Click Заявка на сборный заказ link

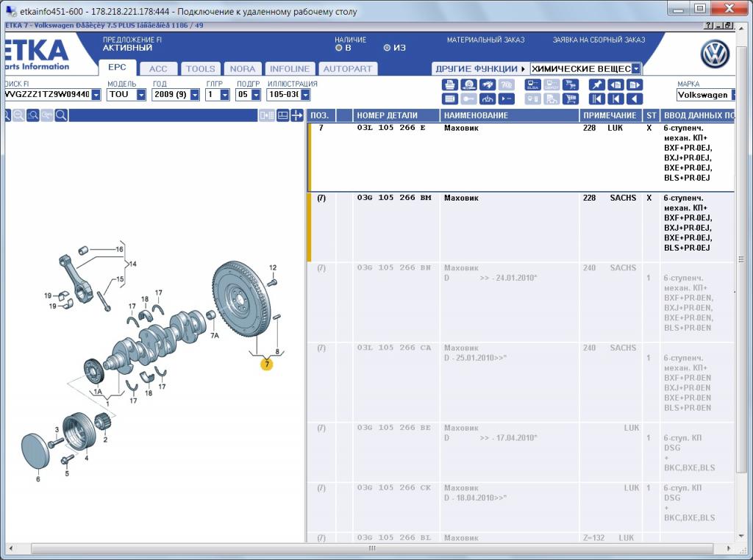[x=599, y=40]
